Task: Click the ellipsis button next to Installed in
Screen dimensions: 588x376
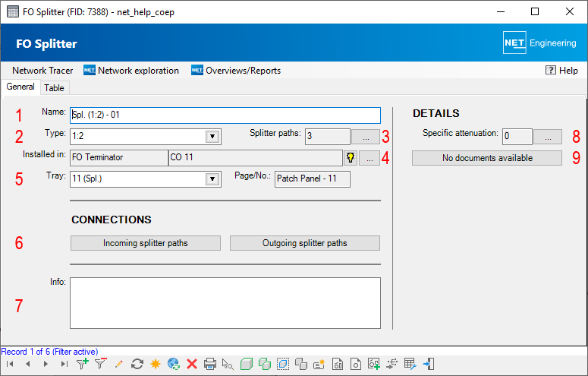Action: pos(369,158)
